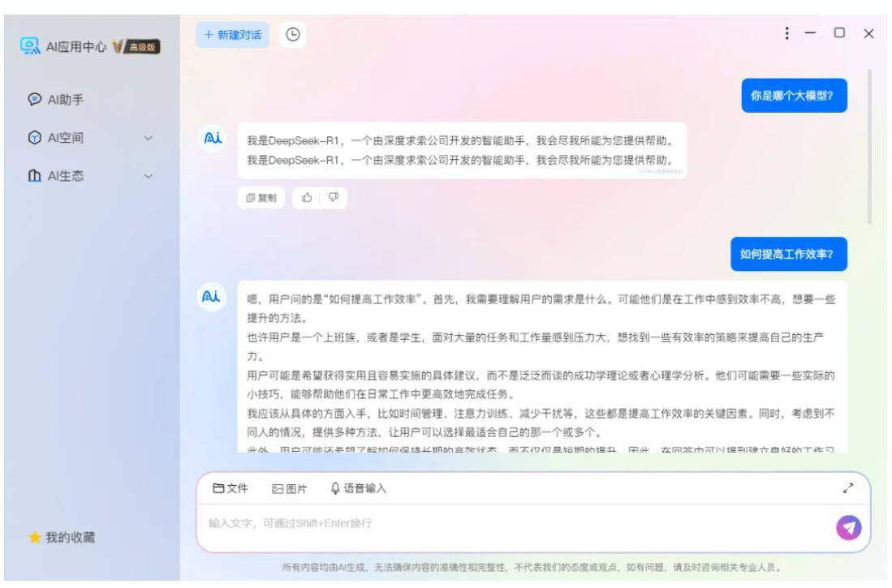Copy the reply with the 复制 button

point(261,197)
